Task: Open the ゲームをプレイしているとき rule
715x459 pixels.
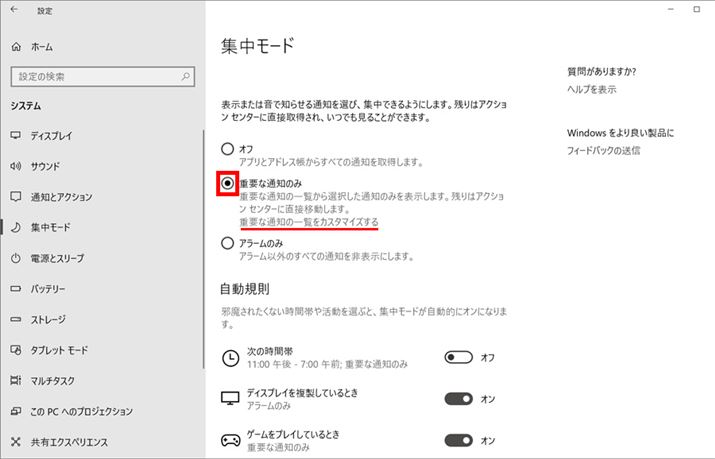Action: (x=293, y=440)
